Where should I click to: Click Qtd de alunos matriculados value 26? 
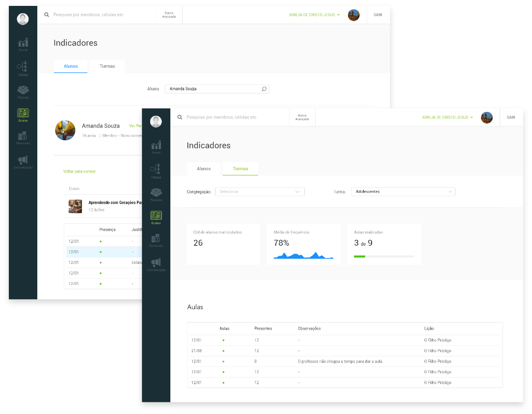(x=198, y=243)
